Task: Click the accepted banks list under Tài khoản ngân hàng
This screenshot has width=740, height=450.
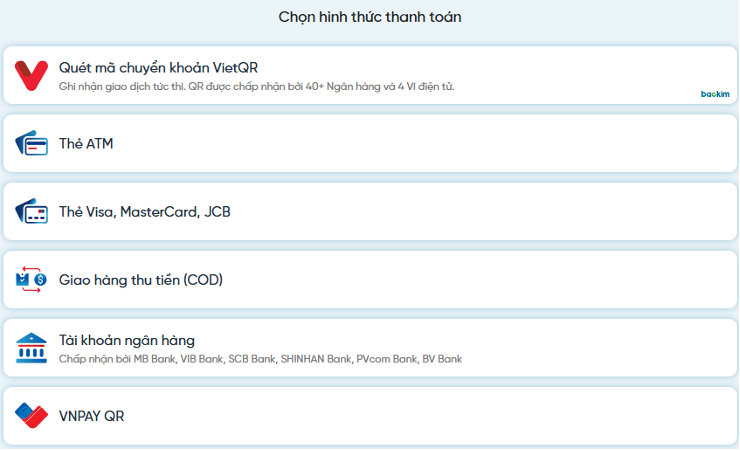Action: (x=260, y=359)
